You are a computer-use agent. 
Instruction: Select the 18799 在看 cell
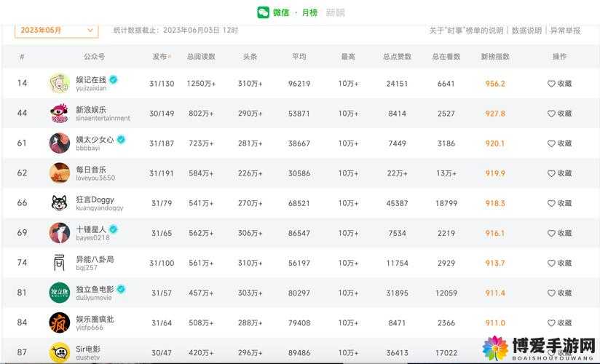(446, 203)
